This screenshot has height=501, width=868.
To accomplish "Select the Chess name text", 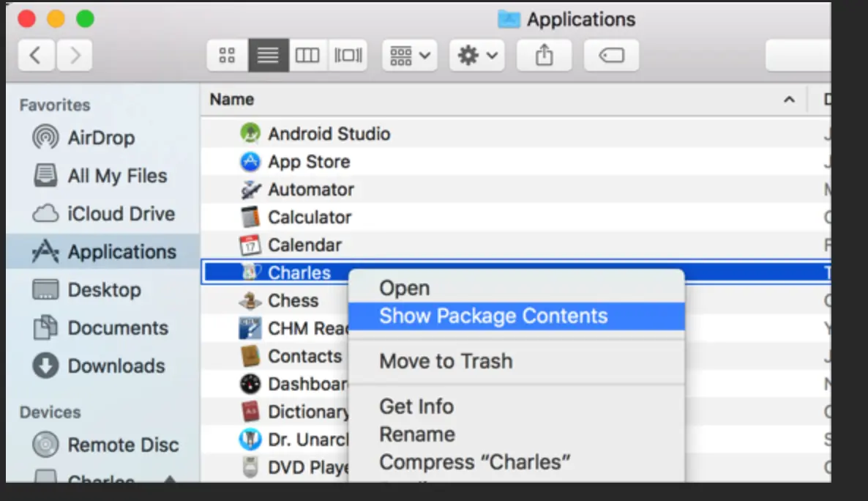I will pyautogui.click(x=293, y=300).
